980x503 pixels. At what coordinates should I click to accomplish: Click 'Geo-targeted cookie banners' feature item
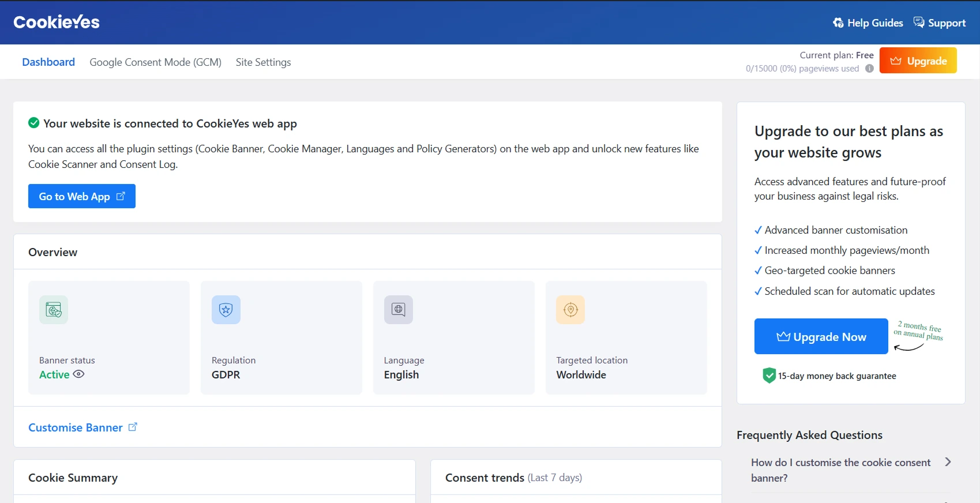point(825,271)
